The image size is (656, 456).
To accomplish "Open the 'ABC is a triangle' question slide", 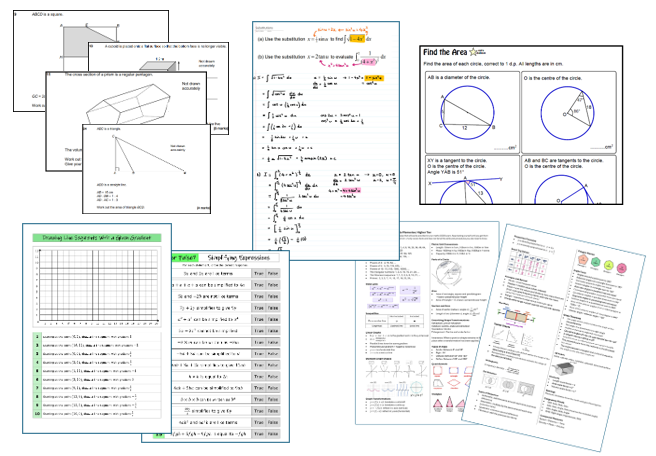I will pos(146,169).
